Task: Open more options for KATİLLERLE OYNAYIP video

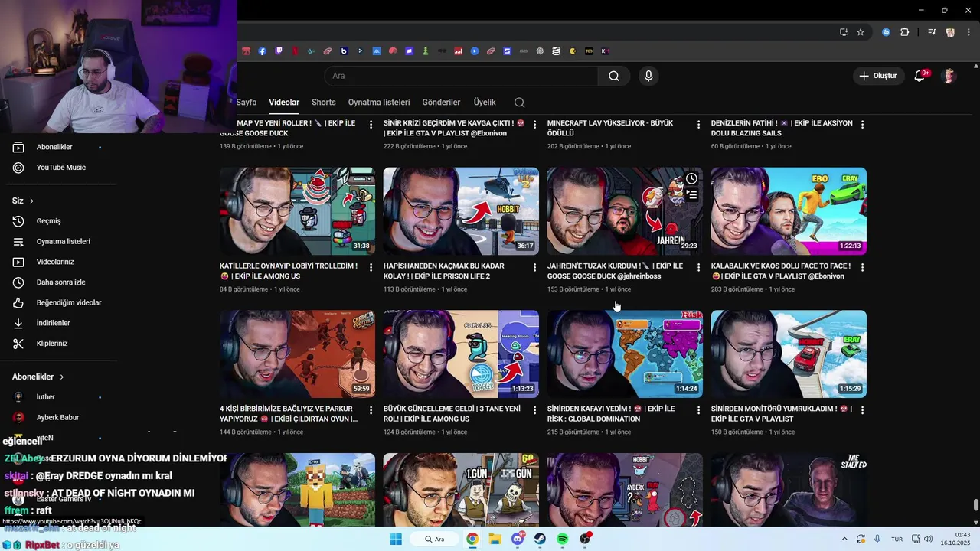Action: [371, 267]
